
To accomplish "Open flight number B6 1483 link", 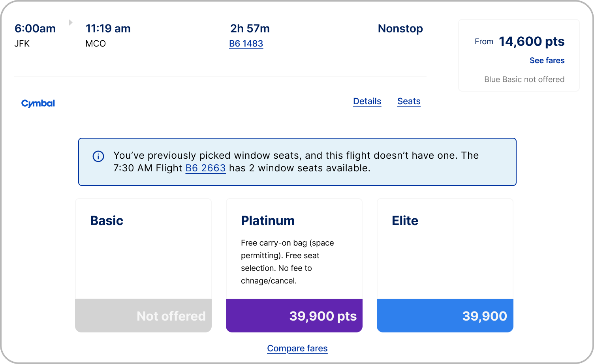I will [x=246, y=44].
